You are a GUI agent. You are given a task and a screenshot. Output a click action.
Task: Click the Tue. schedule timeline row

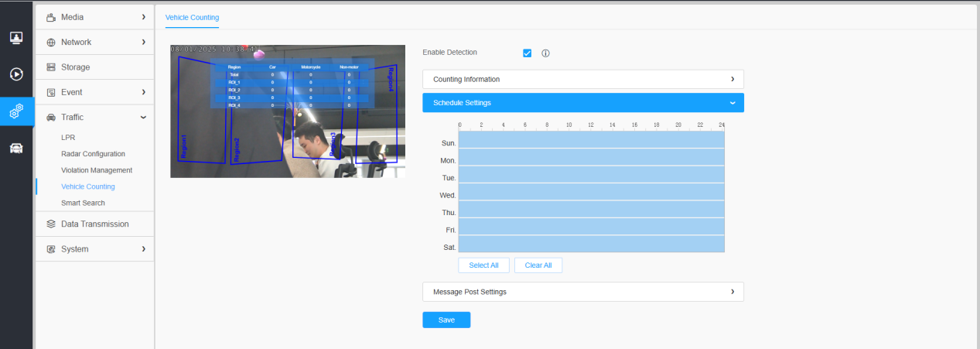click(592, 174)
